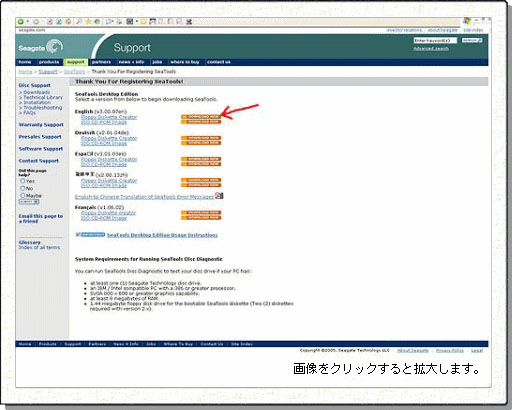Viewport: 512px width, 410px height.
Task: Click Download Now for Chinese Floppy Diskette Creator
Action: click(201, 180)
